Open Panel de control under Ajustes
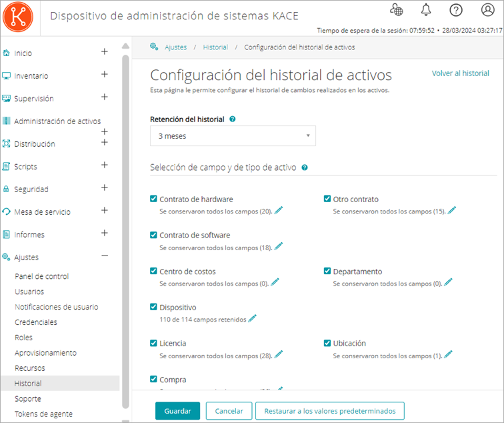Screen dimensions: 504x423 tap(42, 276)
